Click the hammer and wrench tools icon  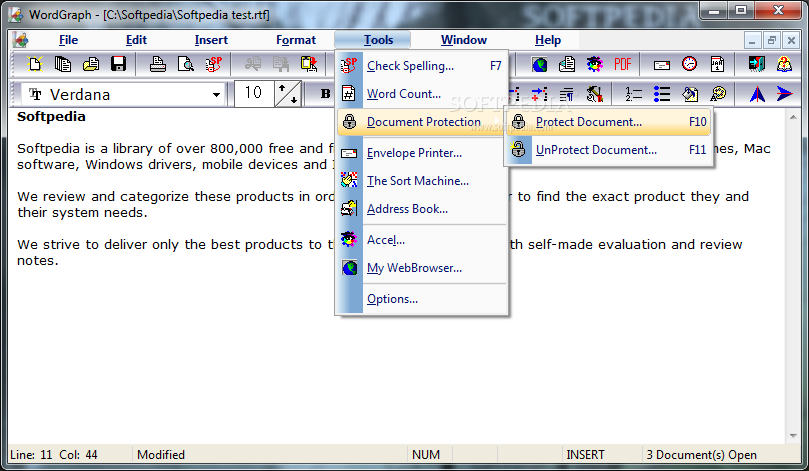coord(595,94)
